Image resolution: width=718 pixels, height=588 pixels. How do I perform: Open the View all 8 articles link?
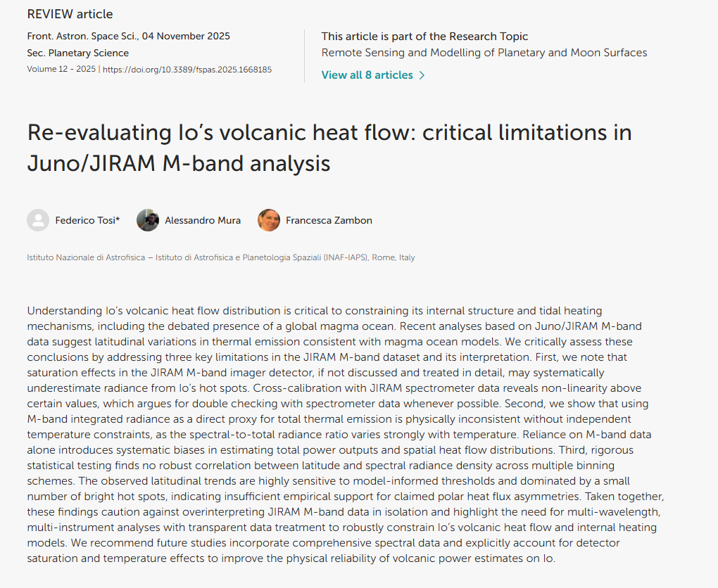pyautogui.click(x=367, y=75)
